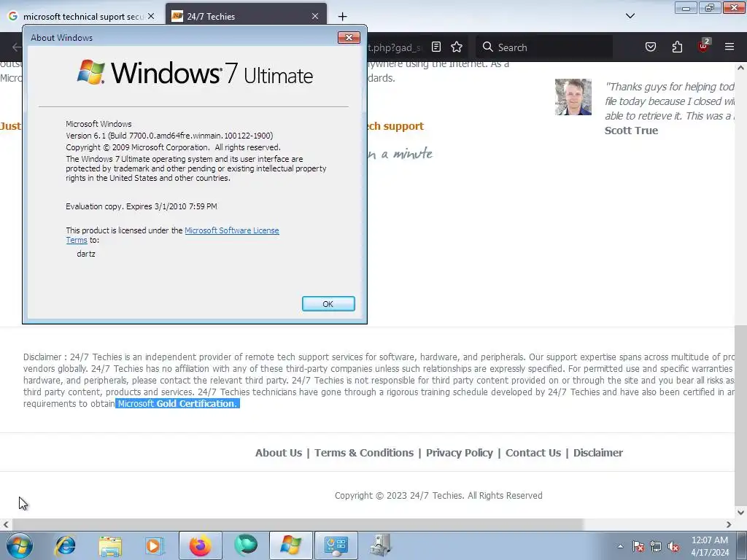This screenshot has height=560, width=747.
Task: Open the muted volume tray icon
Action: [x=673, y=546]
